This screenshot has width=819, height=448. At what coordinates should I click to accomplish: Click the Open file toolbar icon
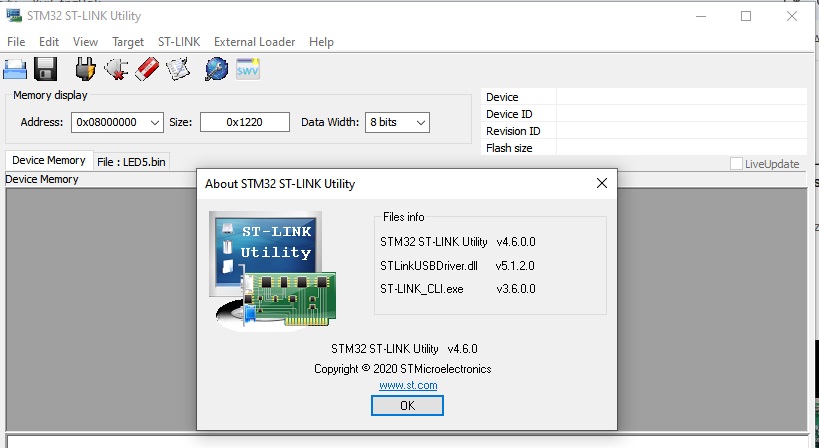[x=15, y=69]
